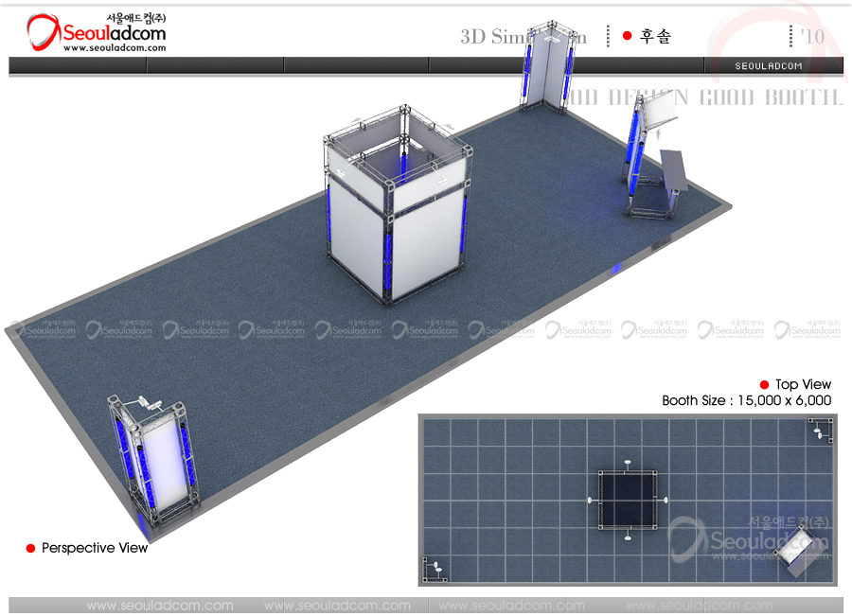Viewport: 852px width, 616px height.
Task: Select the angled display stand on the right
Action: pos(653,159)
